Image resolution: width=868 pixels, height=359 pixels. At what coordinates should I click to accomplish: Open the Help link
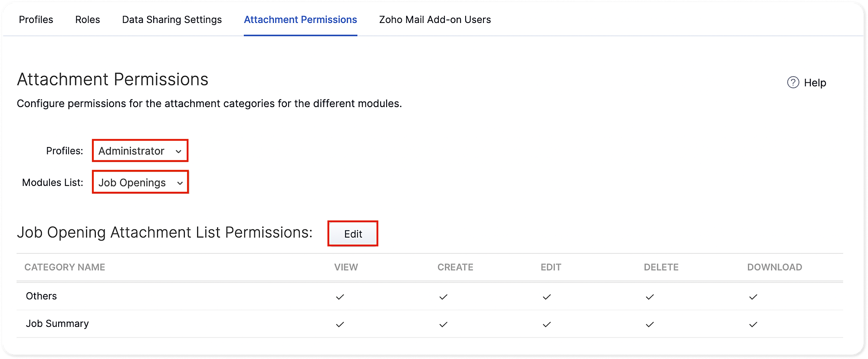[815, 83]
